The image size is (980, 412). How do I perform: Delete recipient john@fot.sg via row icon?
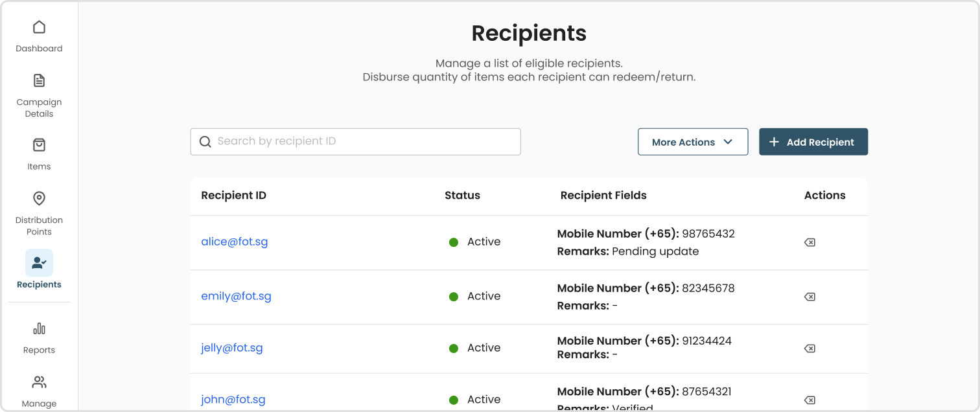tap(810, 400)
